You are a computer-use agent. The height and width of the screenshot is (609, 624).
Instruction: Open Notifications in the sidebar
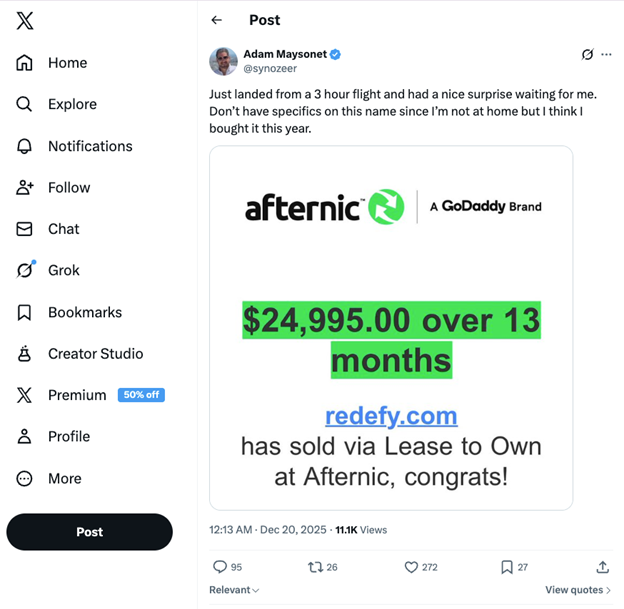click(x=25, y=146)
